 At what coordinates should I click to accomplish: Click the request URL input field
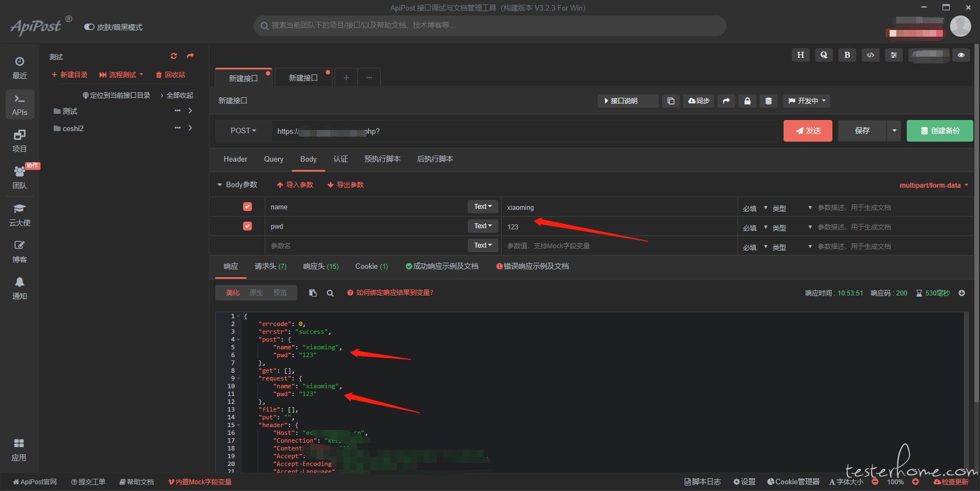point(524,131)
